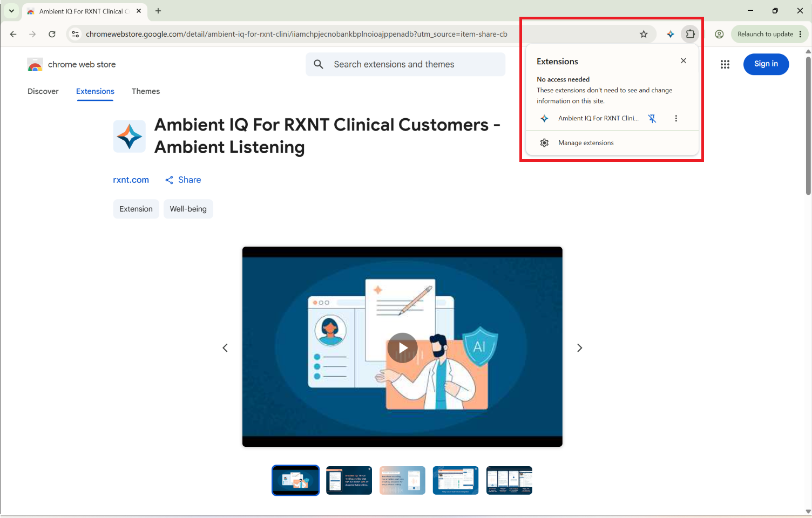Click the 'No access needed' heading

click(563, 79)
